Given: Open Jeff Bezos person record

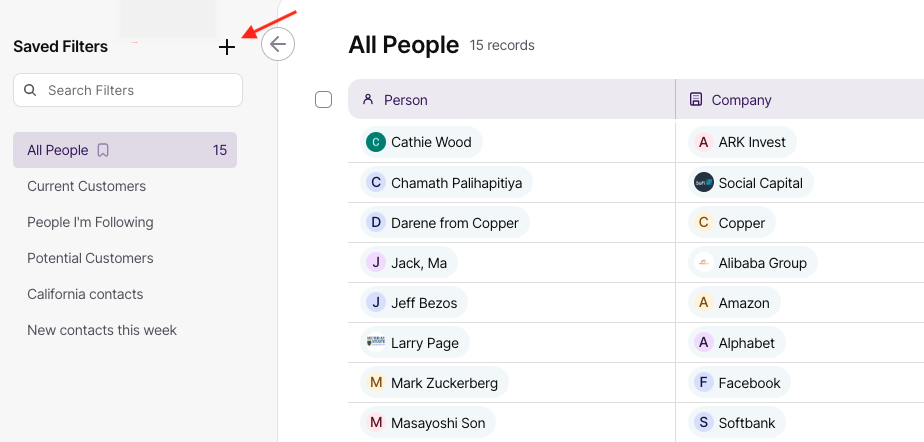Looking at the screenshot, I should pos(414,303).
